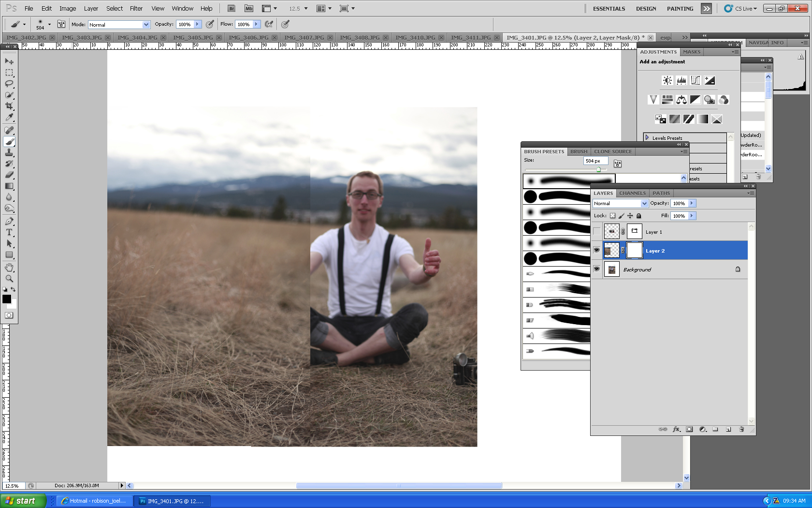The height and width of the screenshot is (508, 812).
Task: Select the Move tool
Action: [x=9, y=61]
